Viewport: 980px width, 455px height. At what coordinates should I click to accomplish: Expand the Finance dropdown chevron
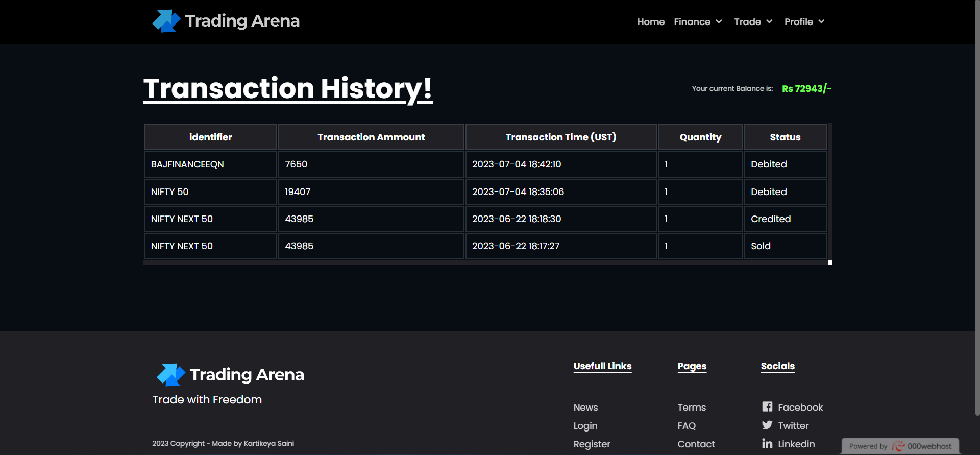719,21
